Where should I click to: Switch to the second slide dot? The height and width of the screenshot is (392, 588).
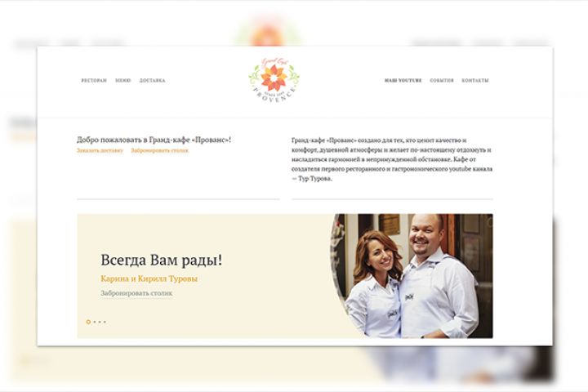click(x=95, y=322)
